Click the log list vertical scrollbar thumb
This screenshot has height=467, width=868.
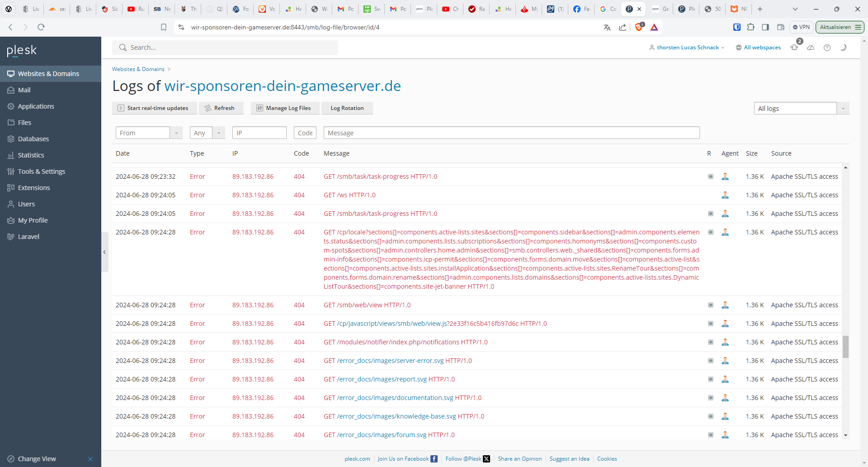(845, 347)
